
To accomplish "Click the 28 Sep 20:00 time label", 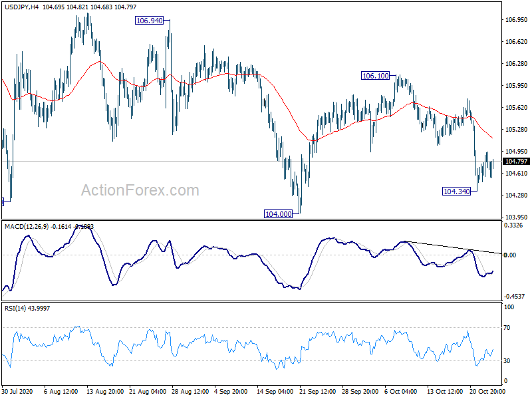I will pos(360,392).
